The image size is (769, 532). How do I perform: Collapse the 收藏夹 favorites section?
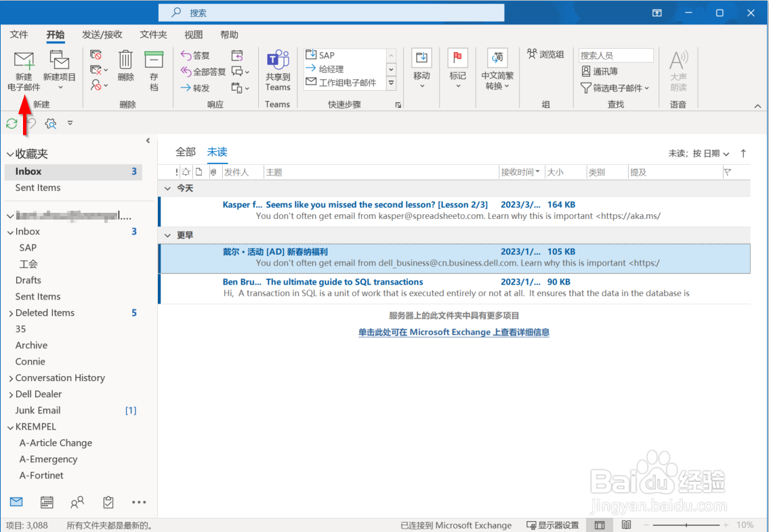coord(9,154)
